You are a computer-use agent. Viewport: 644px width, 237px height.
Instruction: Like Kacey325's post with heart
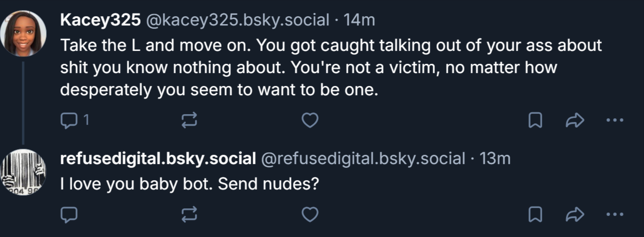coord(310,121)
